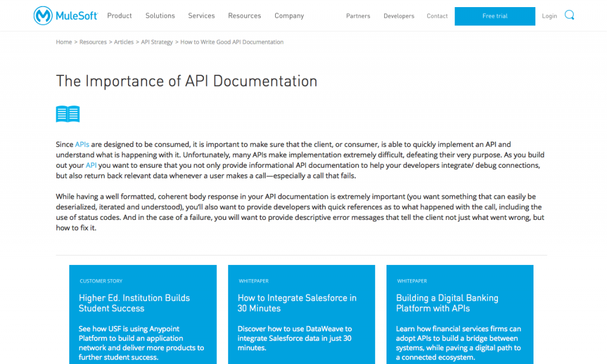Screen dimensions: 607x364
Task: Click the Contact link
Action: tap(437, 16)
